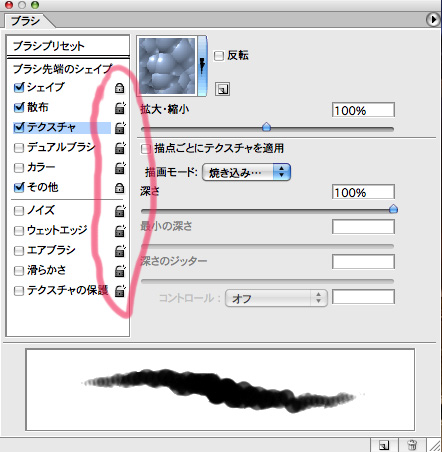
Task: Open ブラシプリセット presets section
Action: pyautogui.click(x=49, y=46)
